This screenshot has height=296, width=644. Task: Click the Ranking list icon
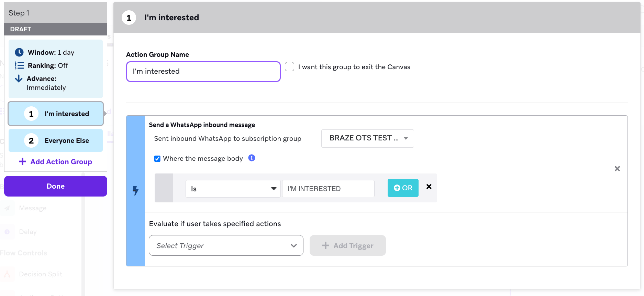(x=19, y=65)
